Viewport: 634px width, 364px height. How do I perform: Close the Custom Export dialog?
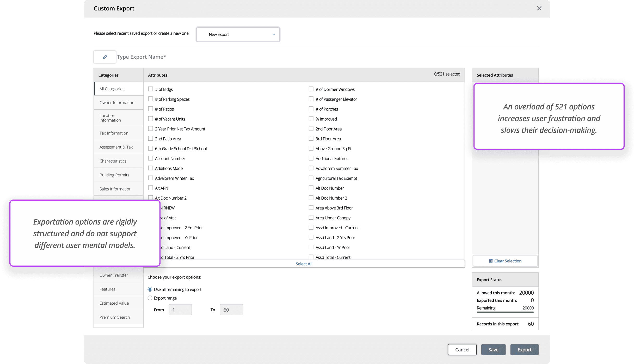(539, 8)
